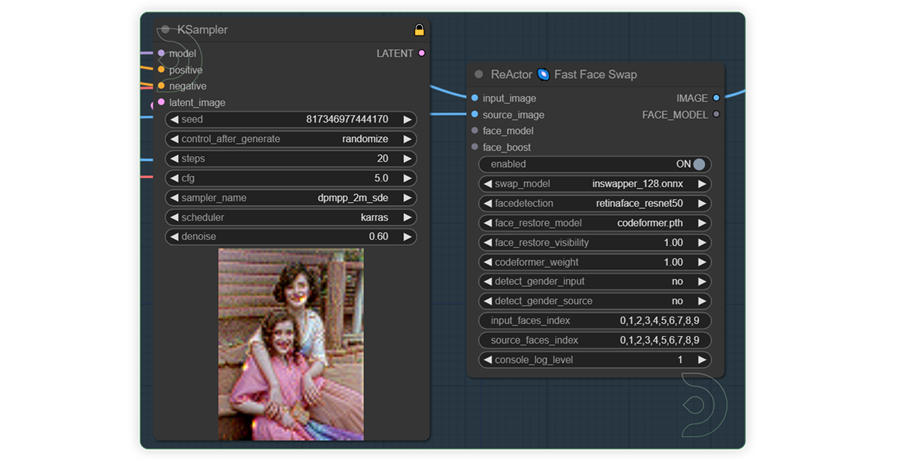Previous facedetection option via left arrow
The height and width of the screenshot is (461, 900).
point(488,203)
